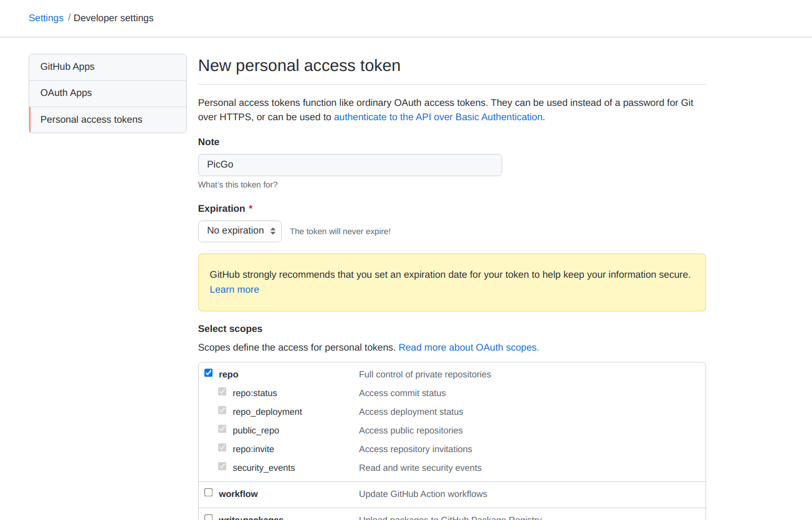Click the repo_deployment checkbox

click(x=222, y=410)
